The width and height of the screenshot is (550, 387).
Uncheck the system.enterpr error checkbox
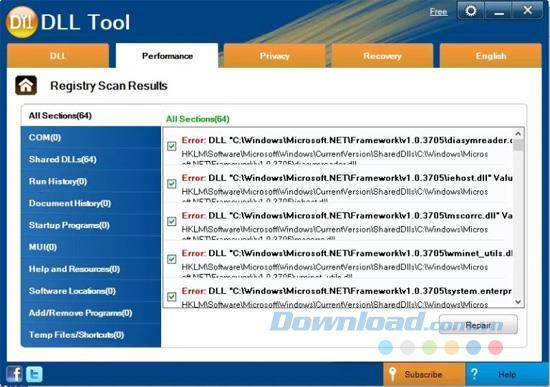tap(172, 297)
